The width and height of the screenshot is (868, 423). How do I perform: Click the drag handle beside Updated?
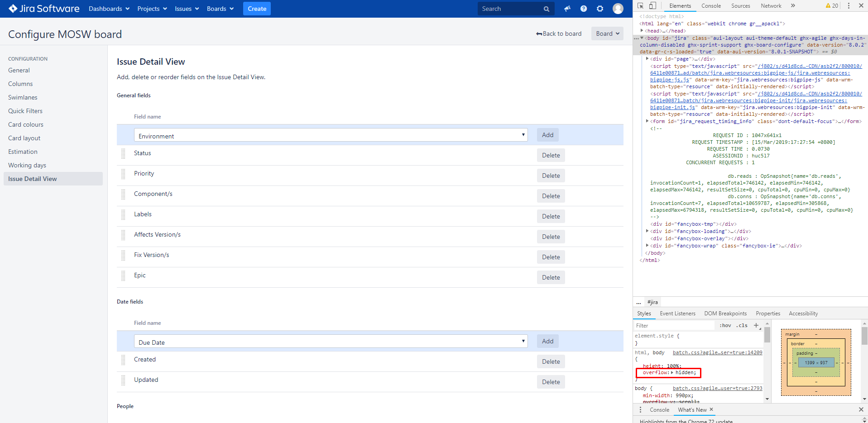pos(123,380)
